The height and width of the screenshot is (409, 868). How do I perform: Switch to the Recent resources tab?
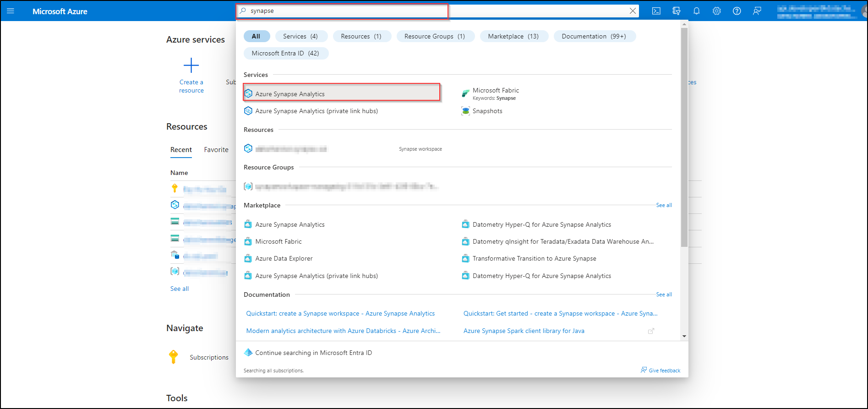[181, 150]
